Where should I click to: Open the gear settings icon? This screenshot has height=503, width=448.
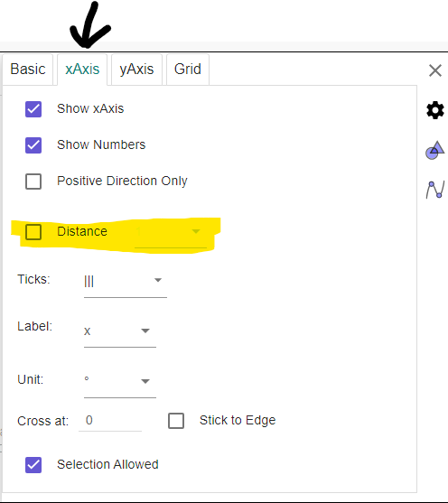[435, 110]
